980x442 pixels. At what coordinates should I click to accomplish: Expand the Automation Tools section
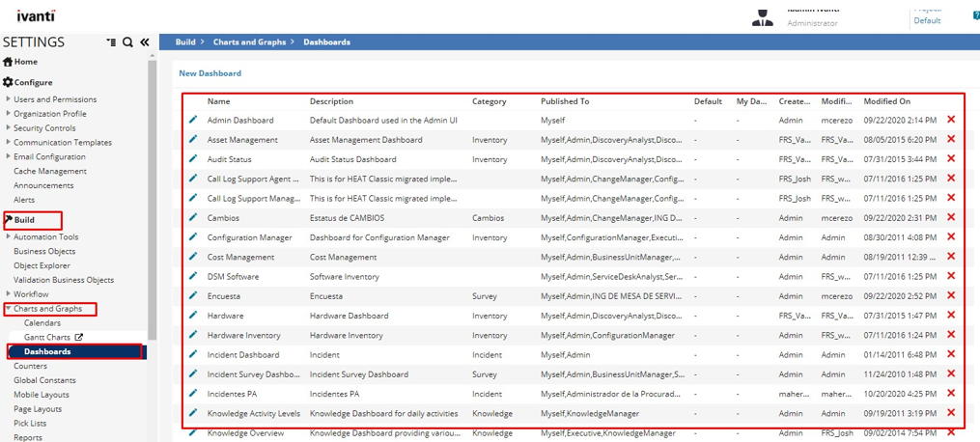[x=9, y=236]
